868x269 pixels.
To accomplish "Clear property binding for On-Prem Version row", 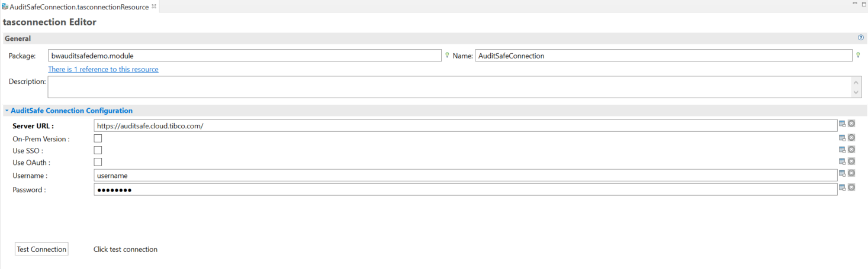I will [x=851, y=137].
